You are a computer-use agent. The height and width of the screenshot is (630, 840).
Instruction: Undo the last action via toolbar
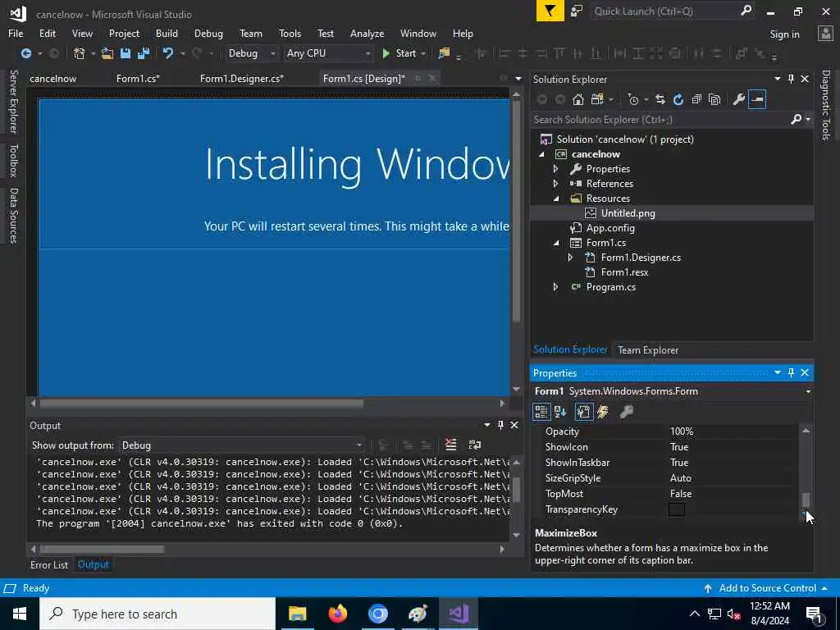167,53
